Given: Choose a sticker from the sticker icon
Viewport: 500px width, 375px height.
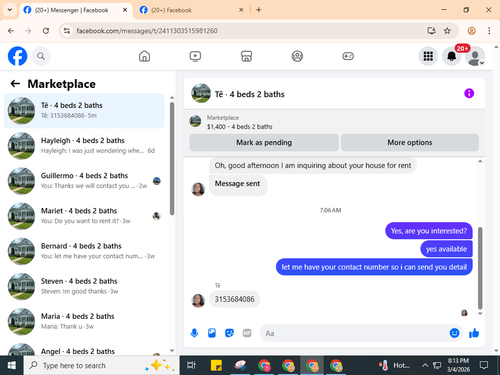Looking at the screenshot, I should (x=229, y=333).
